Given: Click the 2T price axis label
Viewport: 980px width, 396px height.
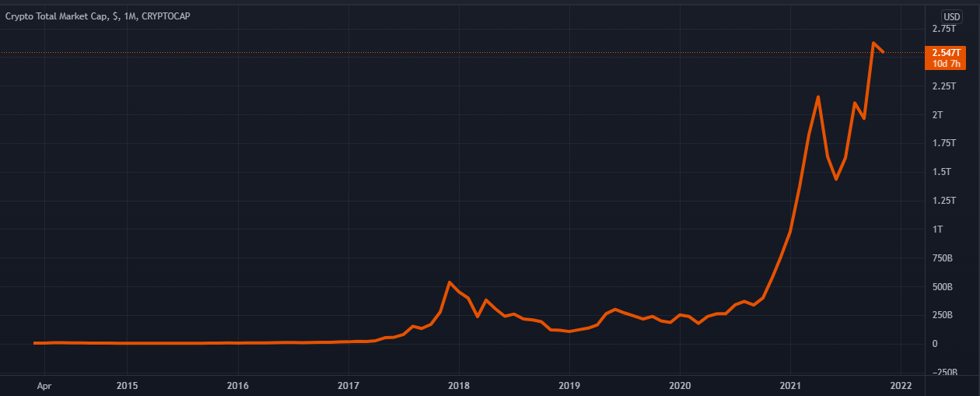Looking at the screenshot, I should point(937,115).
